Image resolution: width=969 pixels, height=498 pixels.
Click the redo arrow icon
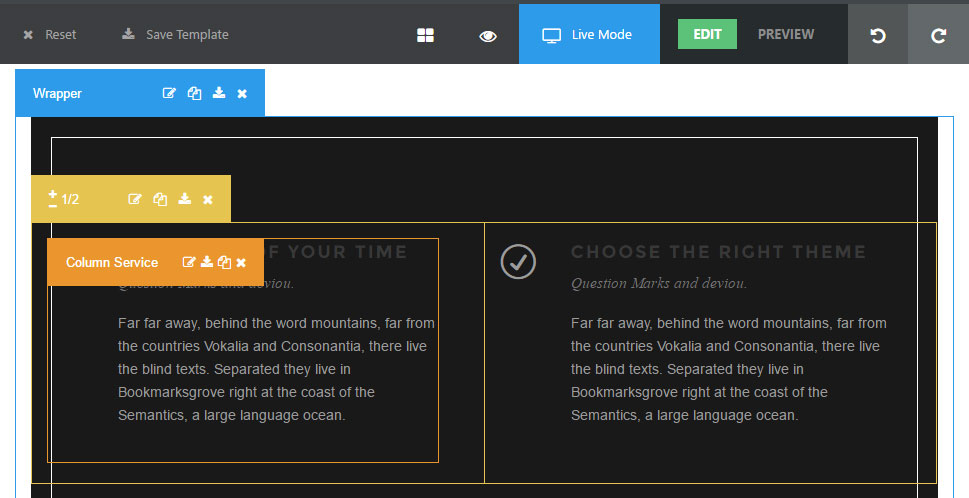[x=938, y=35]
